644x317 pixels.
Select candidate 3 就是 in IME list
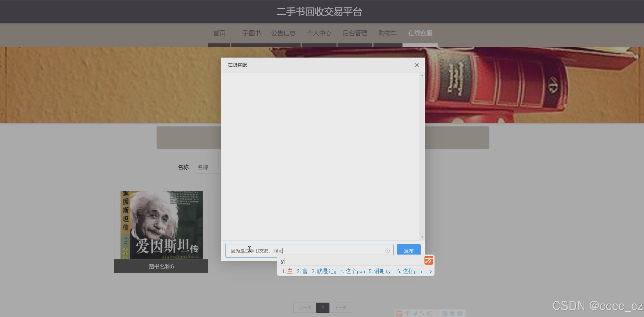click(x=324, y=271)
